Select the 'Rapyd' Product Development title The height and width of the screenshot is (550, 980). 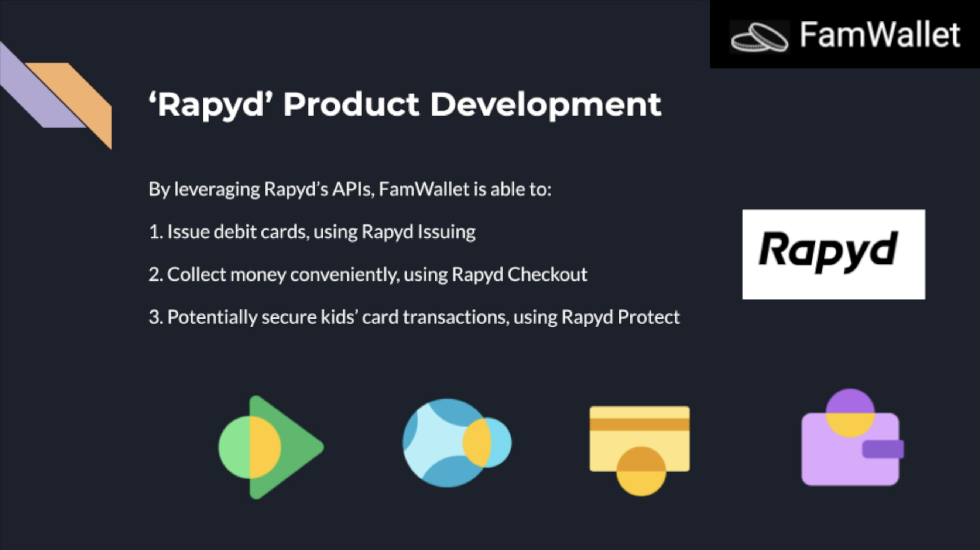coord(405,104)
